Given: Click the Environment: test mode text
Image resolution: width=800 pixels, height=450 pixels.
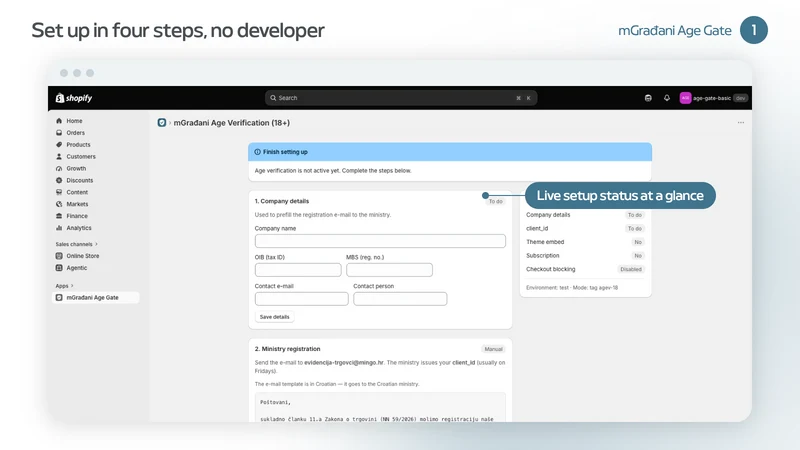Looking at the screenshot, I should tap(572, 288).
